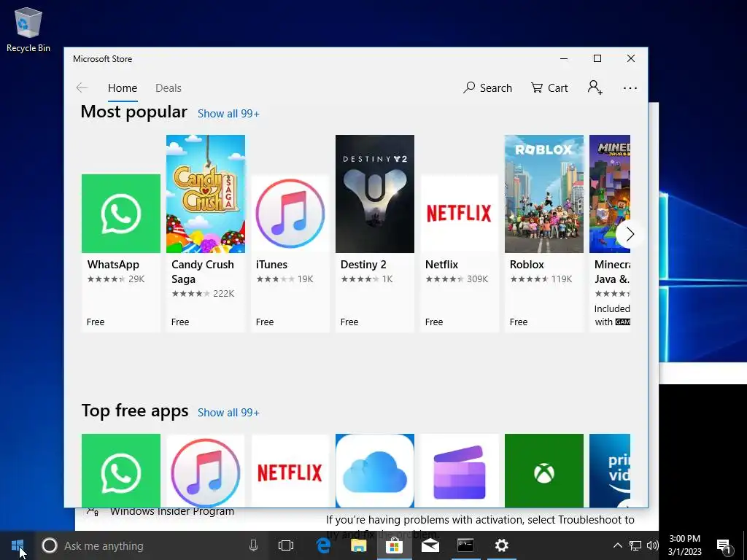Open the WhatsApp tile in Most popular

(x=120, y=252)
